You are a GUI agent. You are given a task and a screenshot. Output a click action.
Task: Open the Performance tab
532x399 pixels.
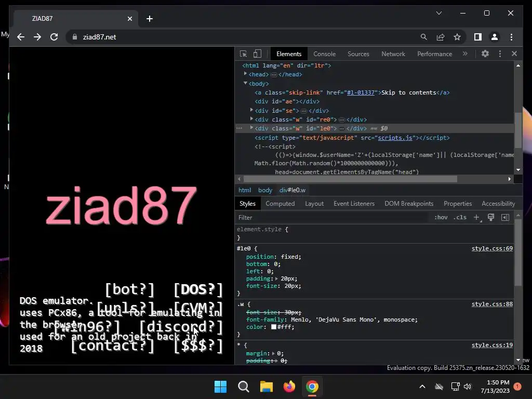tap(435, 54)
